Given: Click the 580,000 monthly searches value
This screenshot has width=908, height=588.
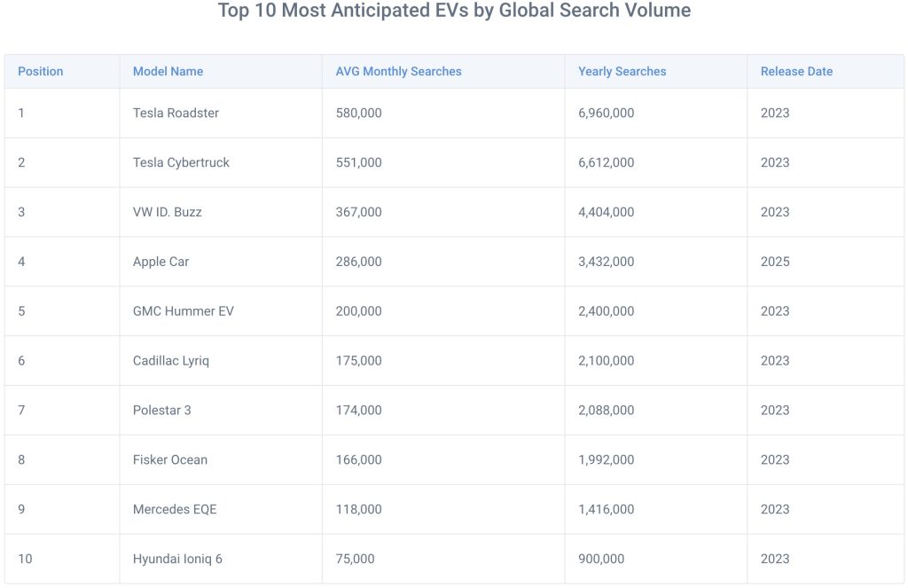Looking at the screenshot, I should (358, 113).
